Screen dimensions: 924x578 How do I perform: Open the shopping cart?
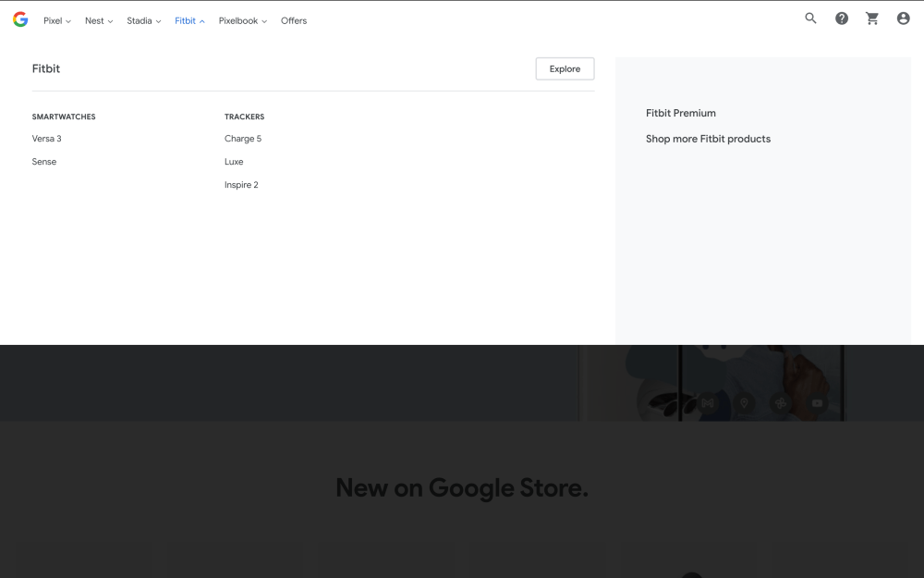click(x=872, y=18)
